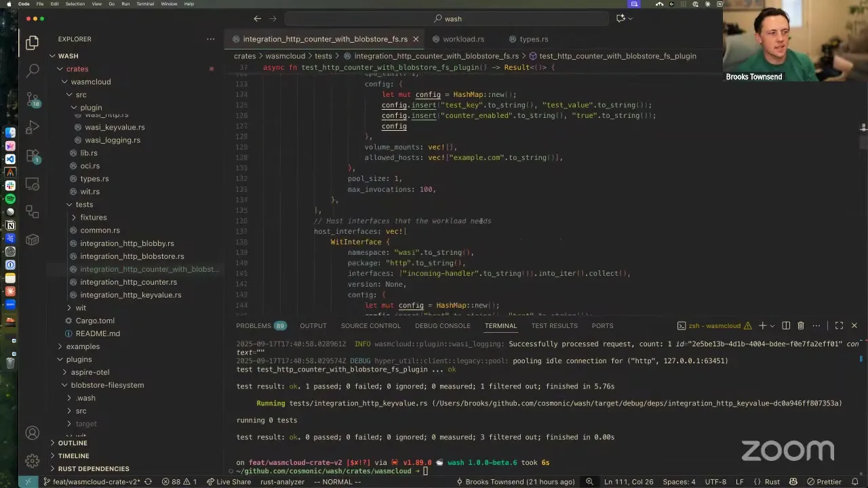Open Notion from the dock
Image resolution: width=868 pixels, height=488 pixels.
point(10,225)
